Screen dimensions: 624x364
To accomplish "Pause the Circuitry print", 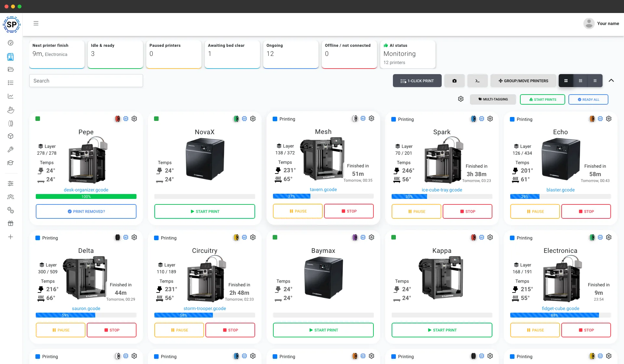I will pyautogui.click(x=179, y=330).
